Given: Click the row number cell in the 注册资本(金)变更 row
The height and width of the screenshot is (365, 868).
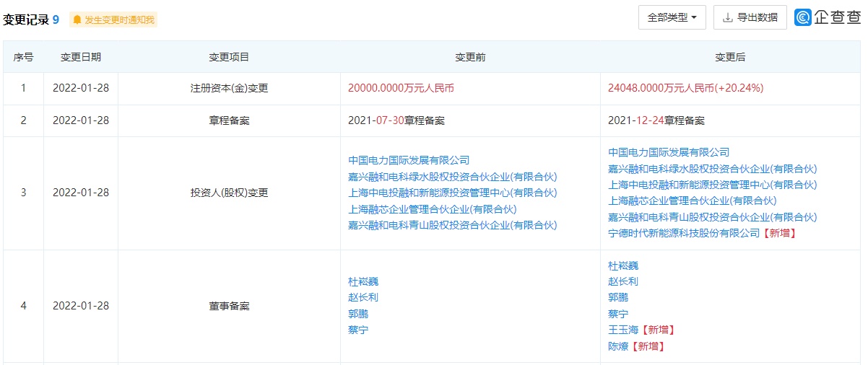Looking at the screenshot, I should [x=23, y=88].
